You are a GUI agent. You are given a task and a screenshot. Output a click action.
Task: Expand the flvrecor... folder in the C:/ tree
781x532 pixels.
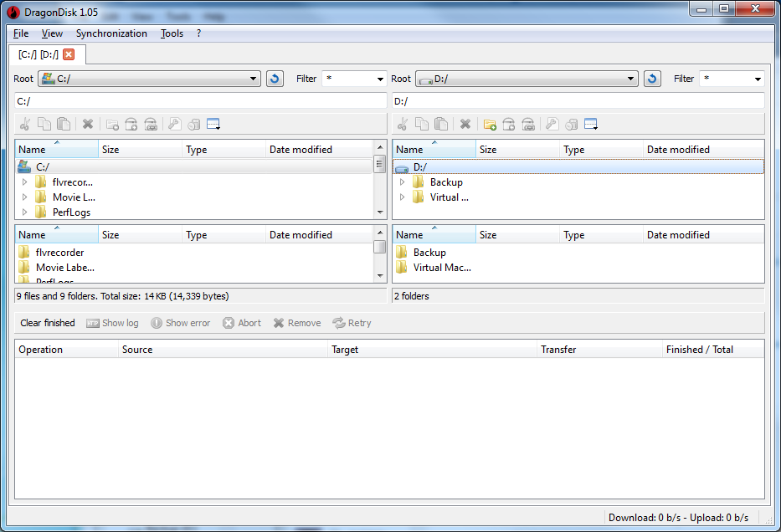coord(24,182)
